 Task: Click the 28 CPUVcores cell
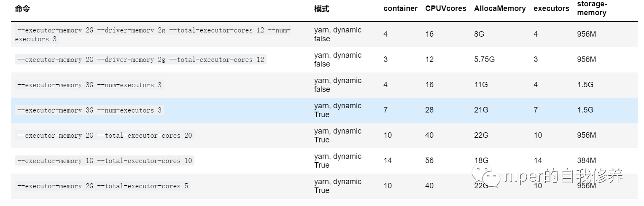click(429, 110)
